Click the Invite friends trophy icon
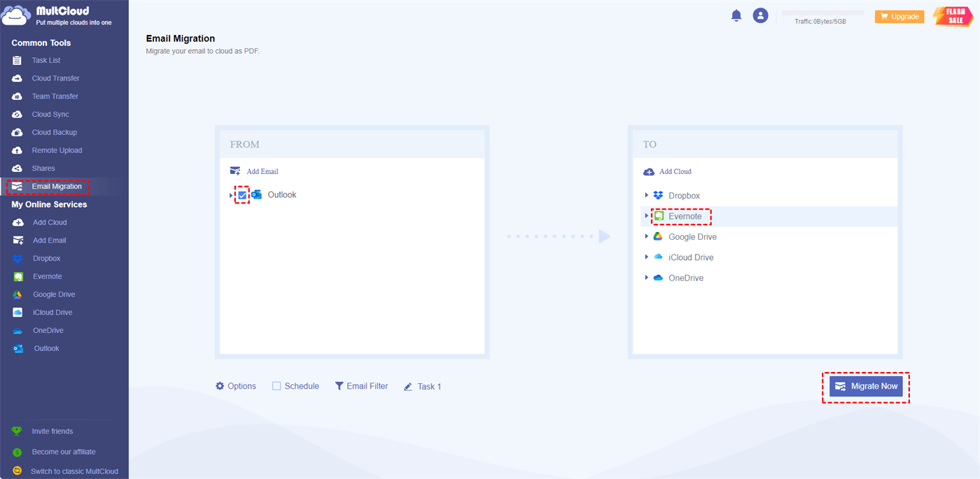 pyautogui.click(x=17, y=431)
